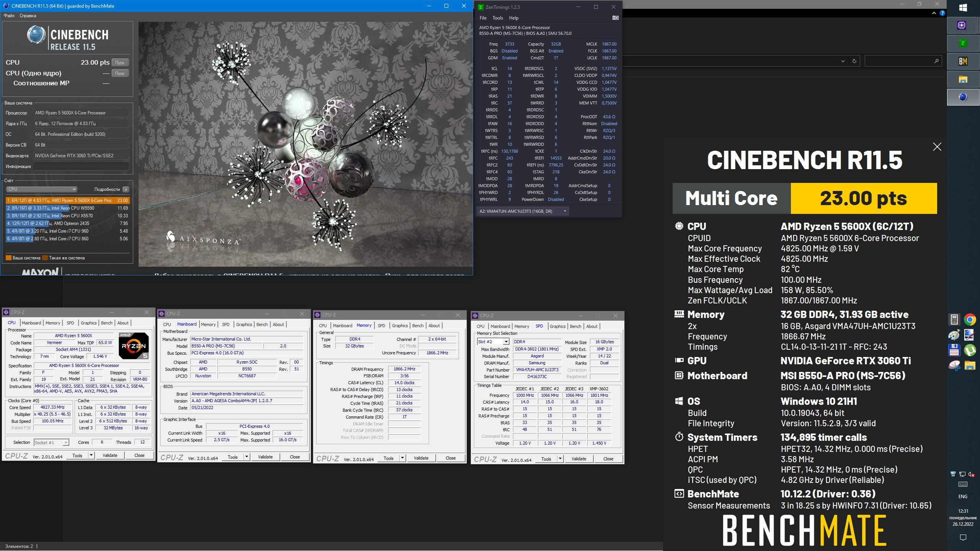Open the BenchMate BM taskbar icon
The height and width of the screenshot is (551, 980).
coord(963,61)
